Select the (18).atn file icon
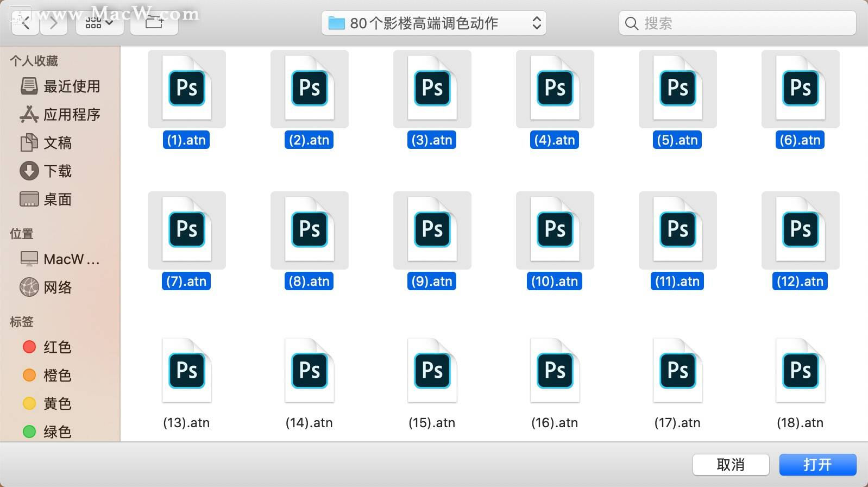This screenshot has height=487, width=868. (801, 371)
